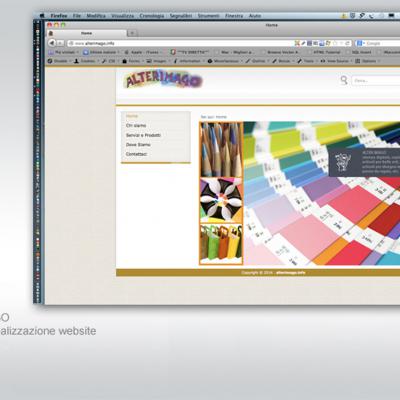The width and height of the screenshot is (400, 400).
Task: Open the Modifica menu
Action: click(96, 16)
